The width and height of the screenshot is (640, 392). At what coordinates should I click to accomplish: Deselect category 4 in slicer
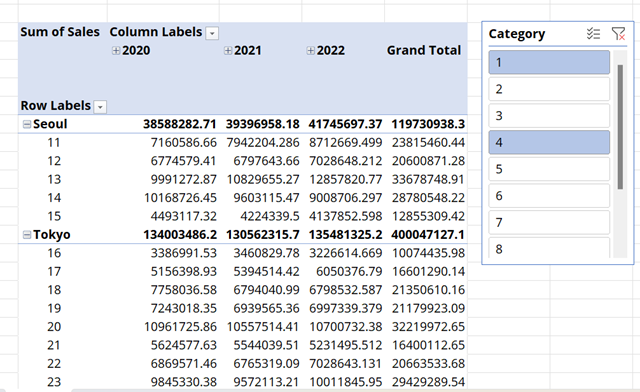pyautogui.click(x=549, y=143)
